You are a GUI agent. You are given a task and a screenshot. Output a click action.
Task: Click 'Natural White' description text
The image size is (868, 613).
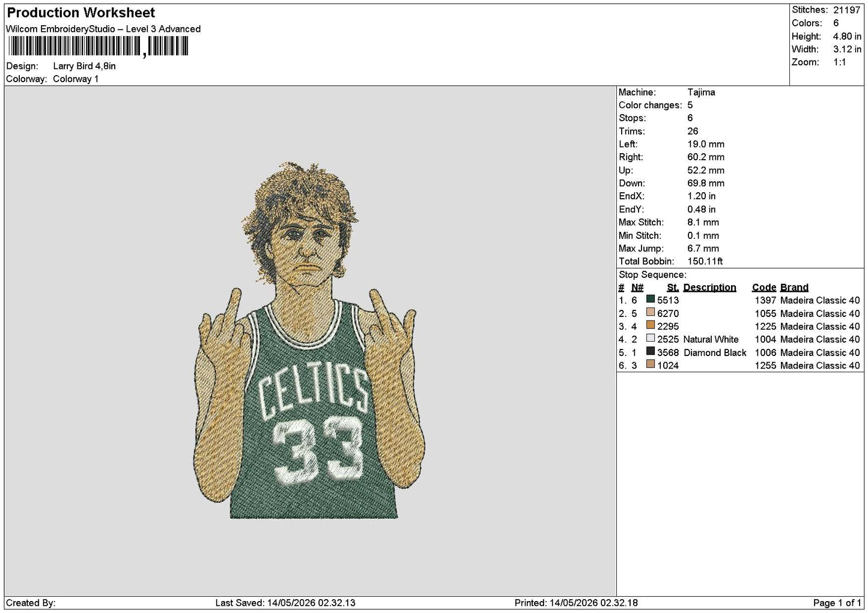(711, 339)
